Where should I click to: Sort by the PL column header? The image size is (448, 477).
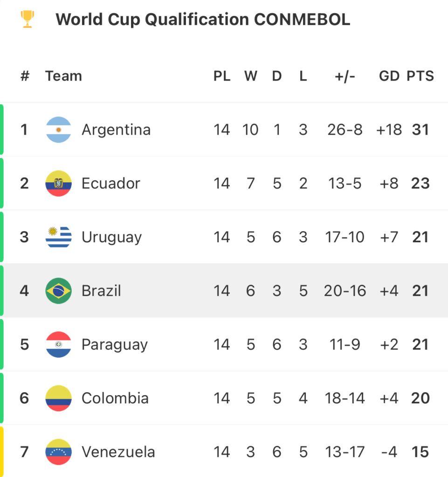click(x=222, y=76)
